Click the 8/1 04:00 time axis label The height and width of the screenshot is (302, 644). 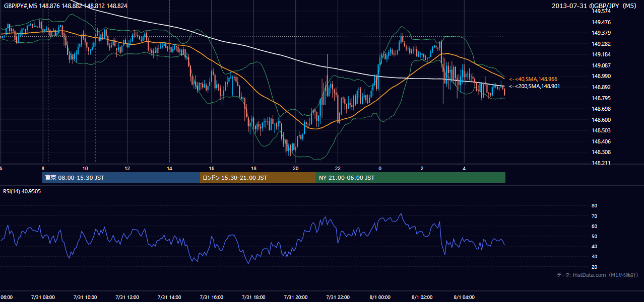point(465,297)
